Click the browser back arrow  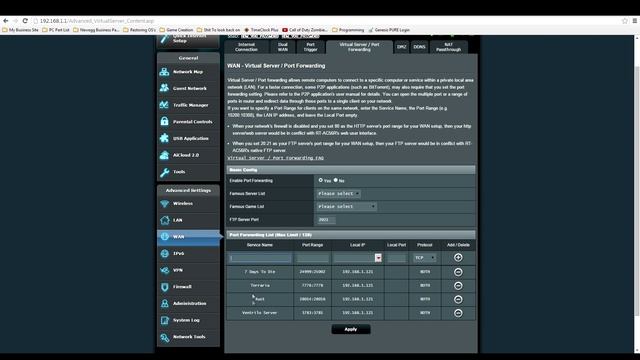[6, 20]
